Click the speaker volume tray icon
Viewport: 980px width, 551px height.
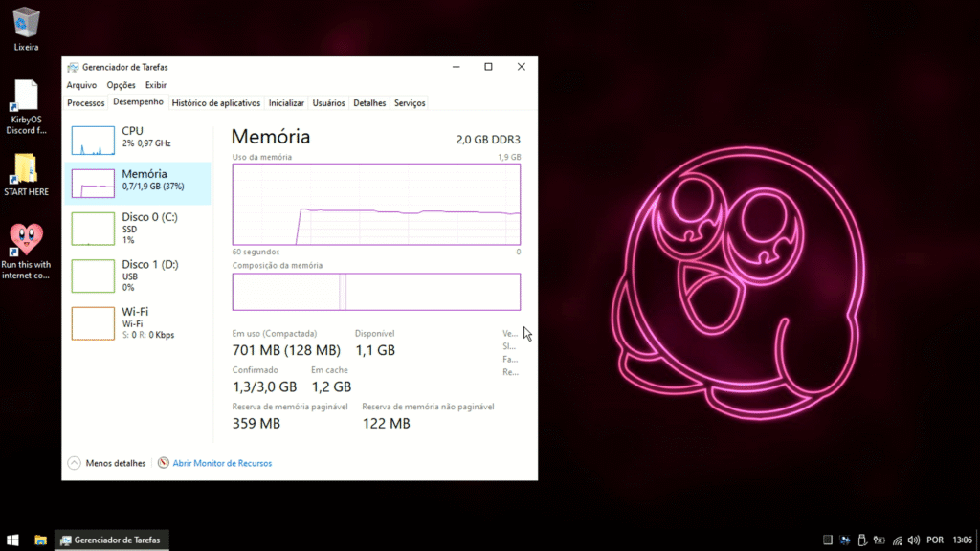tap(914, 540)
